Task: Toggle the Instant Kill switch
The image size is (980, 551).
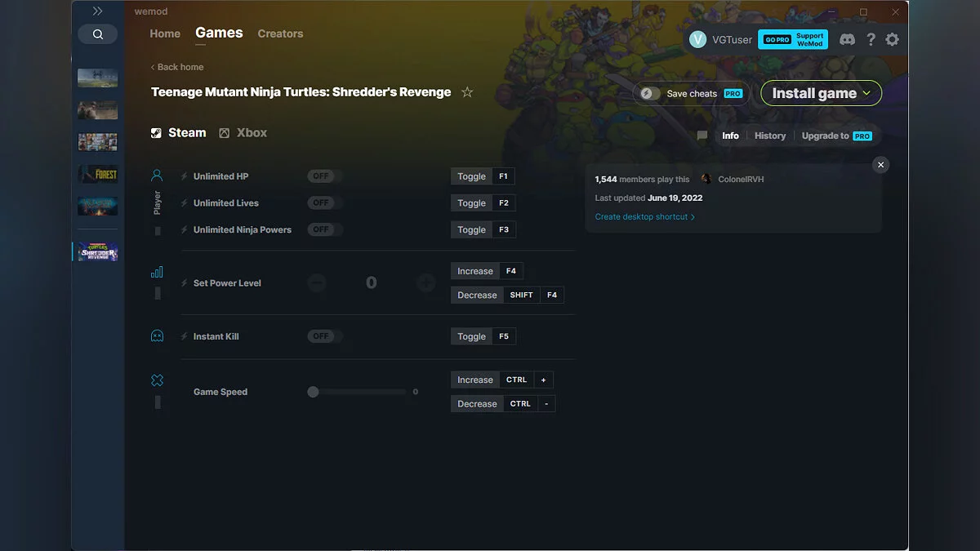Action: coord(325,336)
